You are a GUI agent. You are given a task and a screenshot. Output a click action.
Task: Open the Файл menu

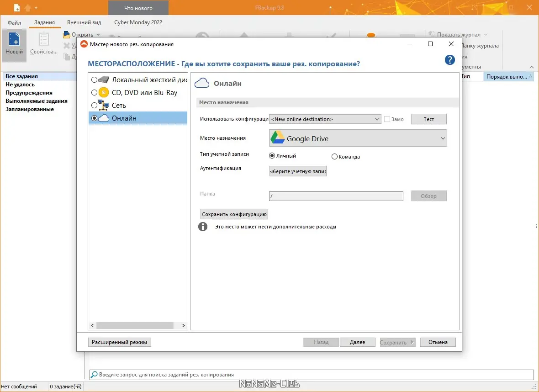pos(15,22)
